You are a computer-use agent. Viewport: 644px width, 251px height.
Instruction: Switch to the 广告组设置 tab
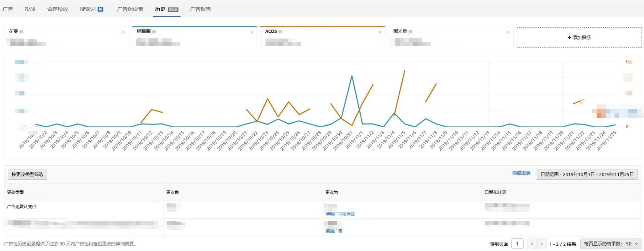(x=130, y=9)
